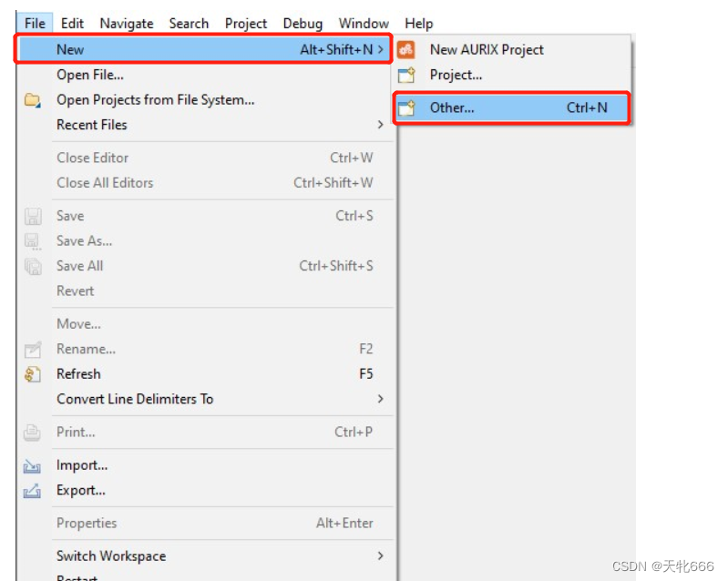This screenshot has height=581, width=728.
Task: Open the Edit menu
Action: (x=72, y=23)
